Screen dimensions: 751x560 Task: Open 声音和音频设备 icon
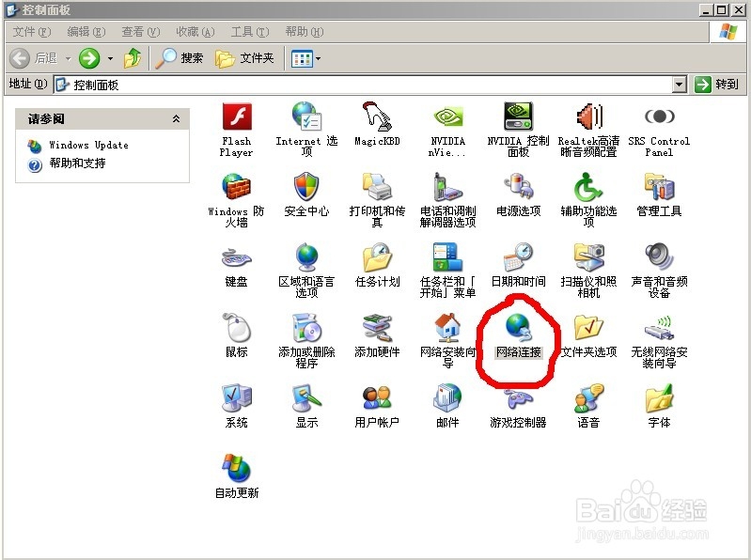pyautogui.click(x=659, y=257)
